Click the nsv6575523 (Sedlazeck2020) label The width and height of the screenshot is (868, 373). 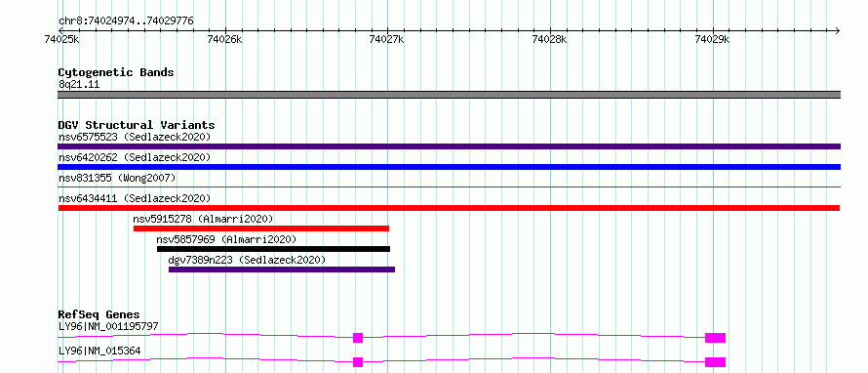point(135,137)
